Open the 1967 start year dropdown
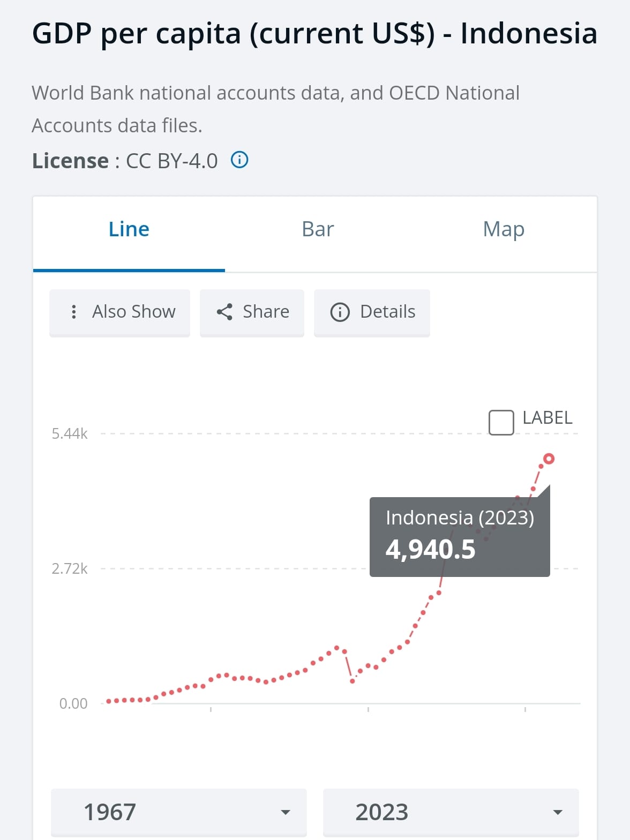 (179, 812)
